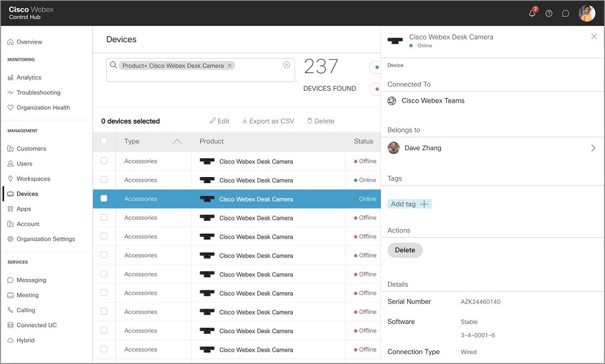Viewport: 605px width, 364px height.
Task: Click Export as CSV
Action: (268, 121)
